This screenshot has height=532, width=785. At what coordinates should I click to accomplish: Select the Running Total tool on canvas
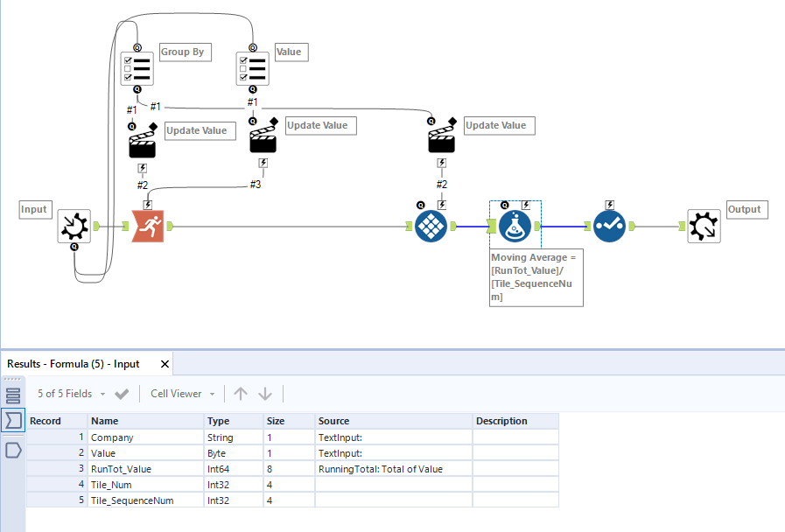pos(148,225)
